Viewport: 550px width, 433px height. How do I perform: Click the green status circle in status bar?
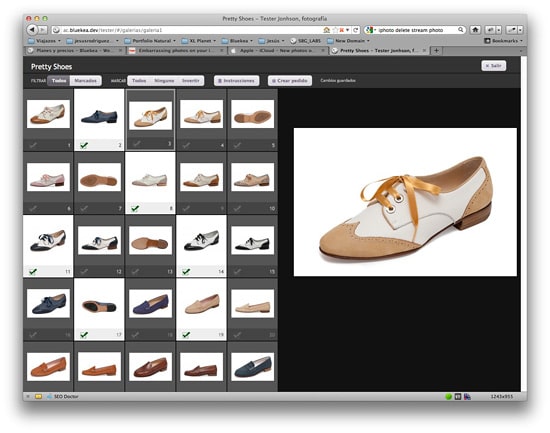(448, 397)
